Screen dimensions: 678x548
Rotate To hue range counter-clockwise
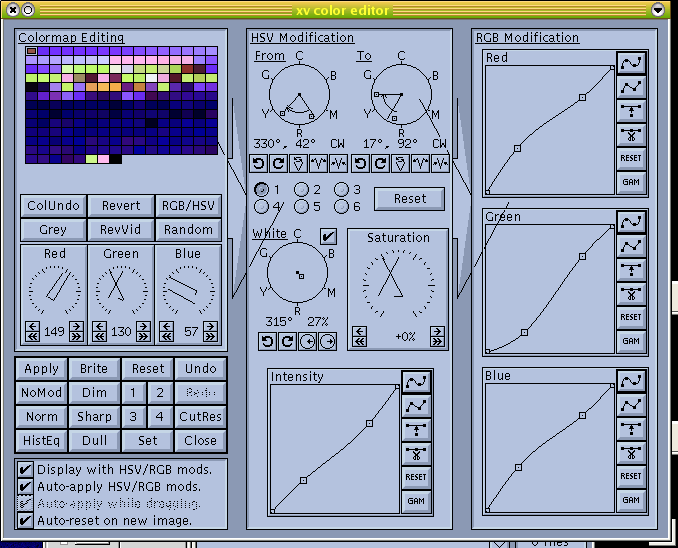[361, 163]
